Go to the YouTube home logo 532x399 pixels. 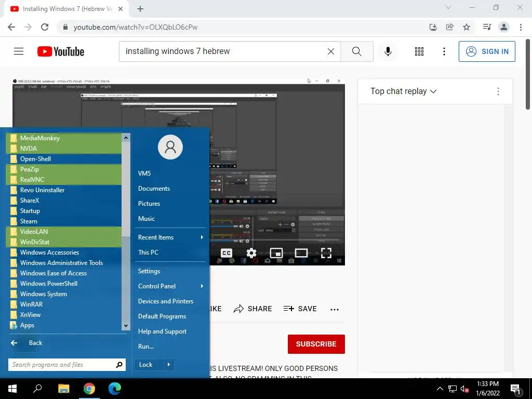coord(61,51)
